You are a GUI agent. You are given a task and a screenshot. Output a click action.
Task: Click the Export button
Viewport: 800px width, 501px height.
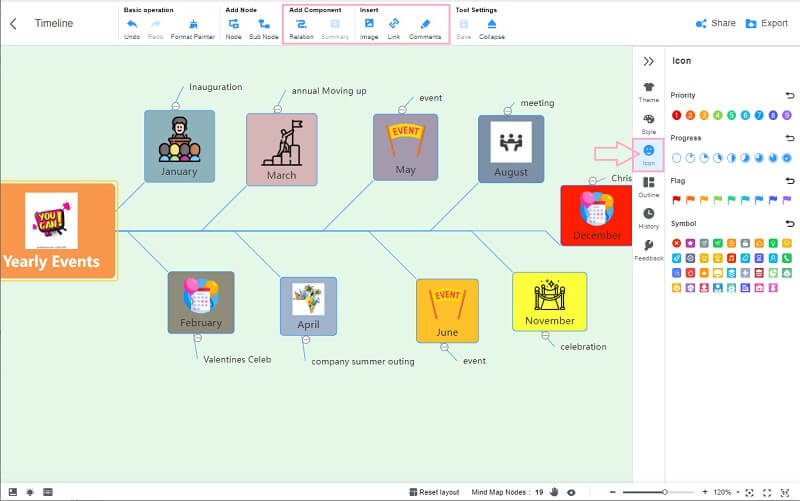765,23
